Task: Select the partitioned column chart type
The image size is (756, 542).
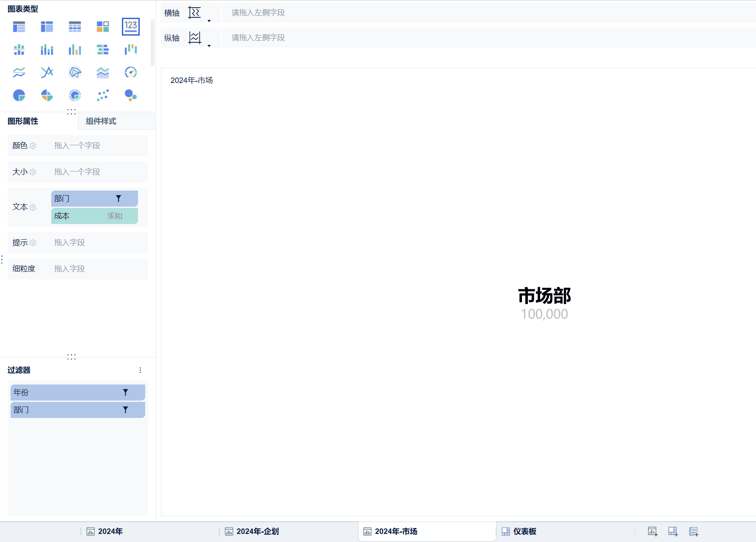Action: tap(19, 50)
